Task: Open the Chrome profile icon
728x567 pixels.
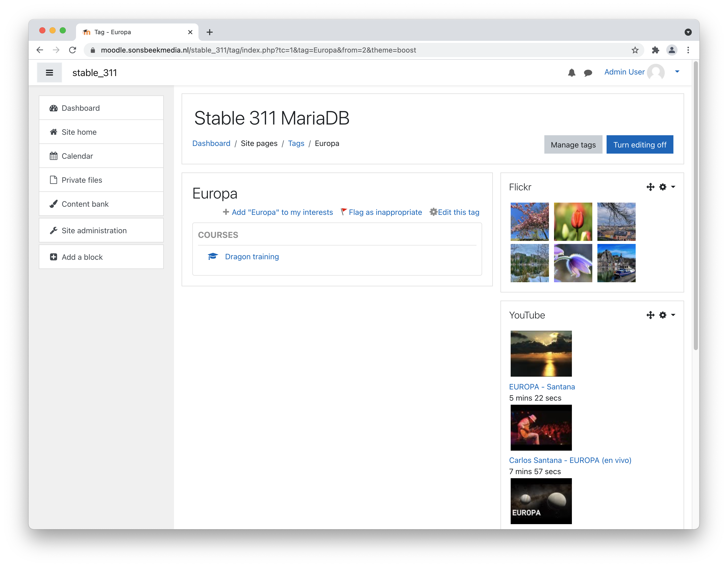Action: (672, 50)
